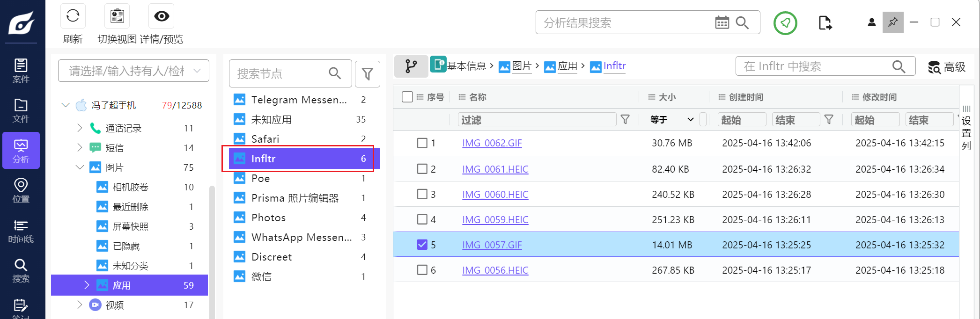The width and height of the screenshot is (980, 319).
Task: Open the IMG_0061.HEIC file link
Action: [495, 169]
